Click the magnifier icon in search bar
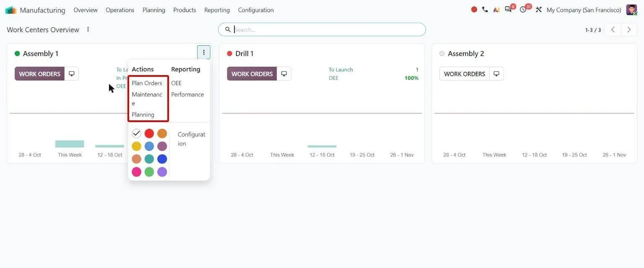This screenshot has height=268, width=644. 228,29
